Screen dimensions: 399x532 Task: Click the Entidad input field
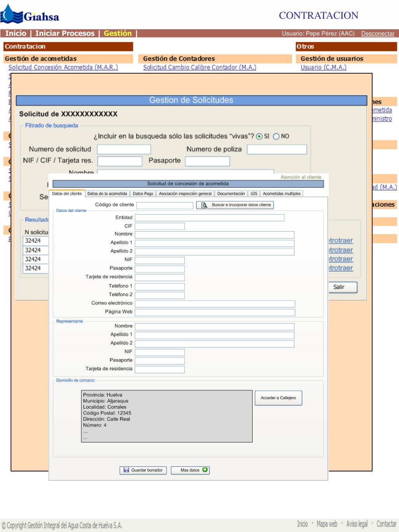(210, 218)
